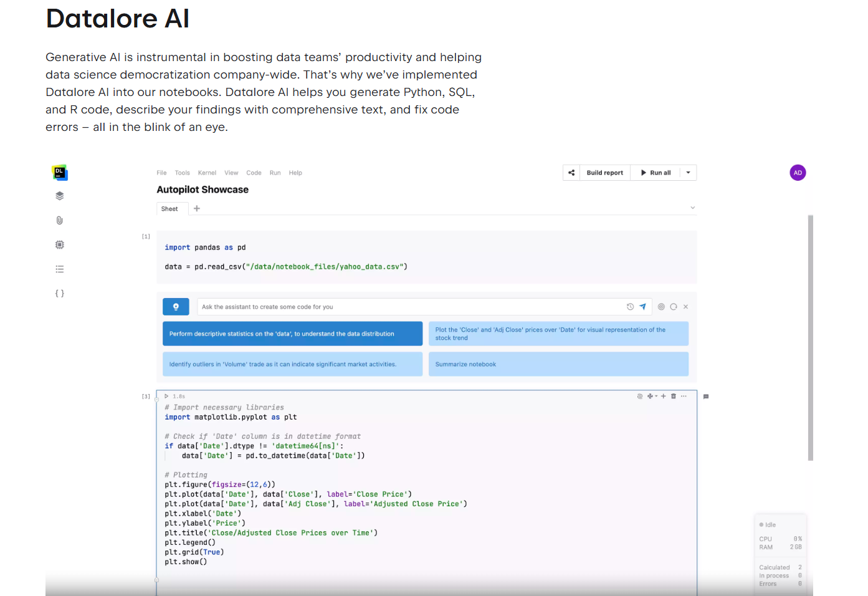Add a new sheet with plus icon
The height and width of the screenshot is (596, 868).
tap(197, 208)
